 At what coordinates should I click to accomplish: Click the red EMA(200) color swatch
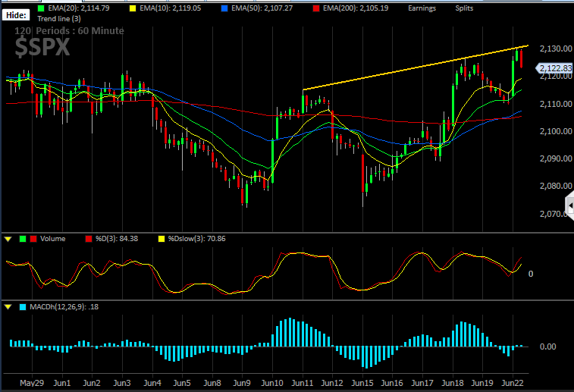point(316,8)
